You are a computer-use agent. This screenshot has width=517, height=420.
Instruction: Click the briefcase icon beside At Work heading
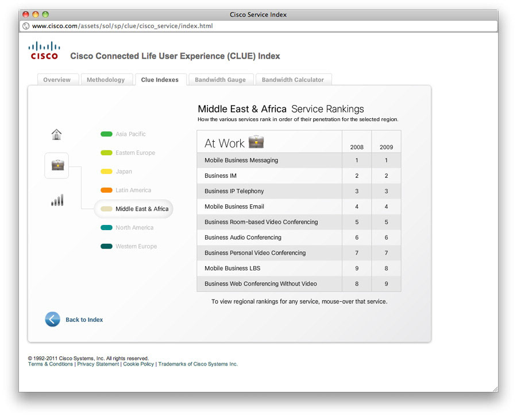tap(256, 142)
